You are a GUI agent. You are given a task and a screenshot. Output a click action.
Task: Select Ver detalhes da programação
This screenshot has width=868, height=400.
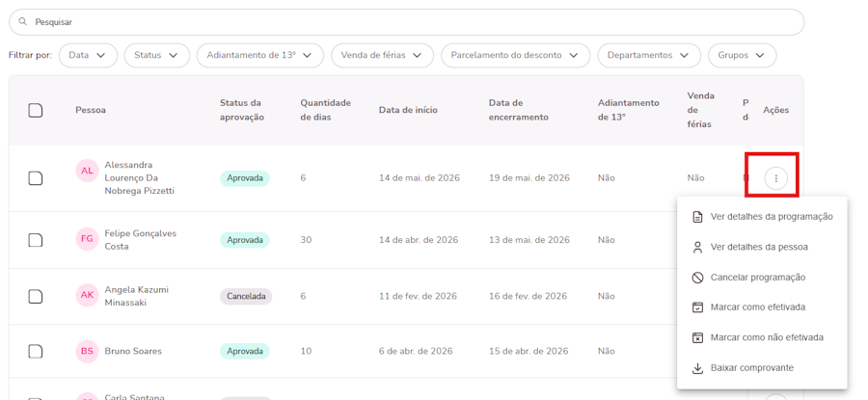click(x=762, y=217)
